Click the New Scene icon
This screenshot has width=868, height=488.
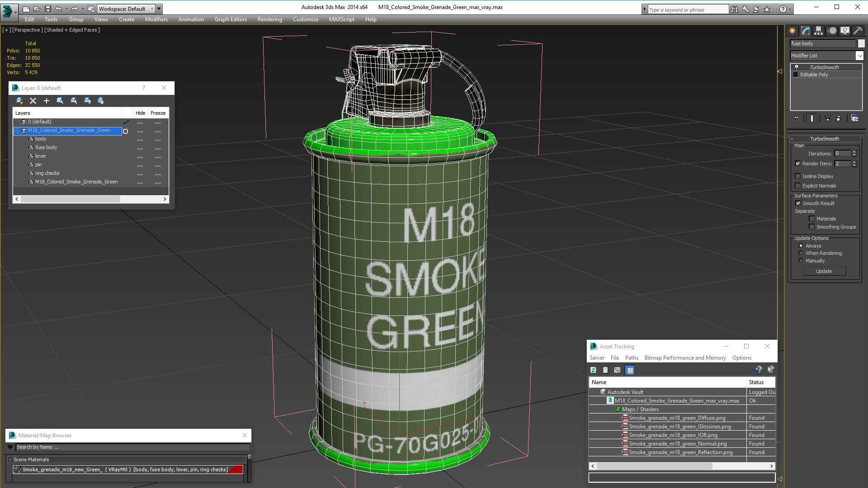(x=26, y=9)
